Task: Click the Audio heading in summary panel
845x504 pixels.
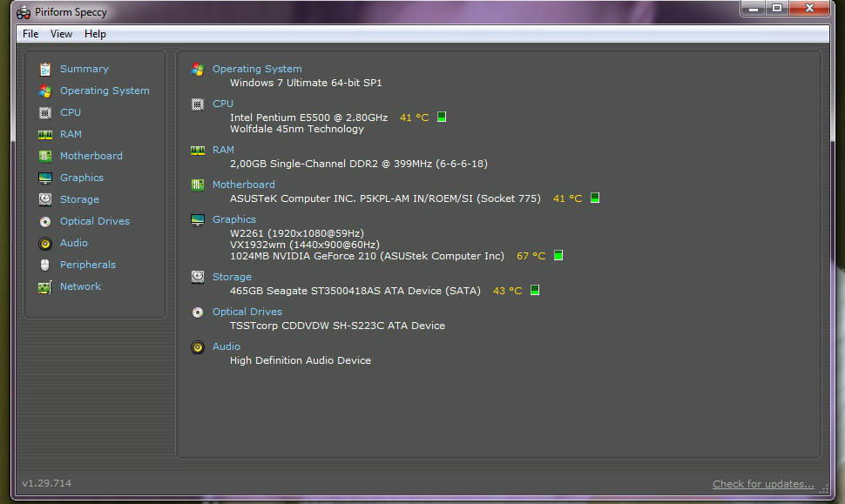Action: 226,346
